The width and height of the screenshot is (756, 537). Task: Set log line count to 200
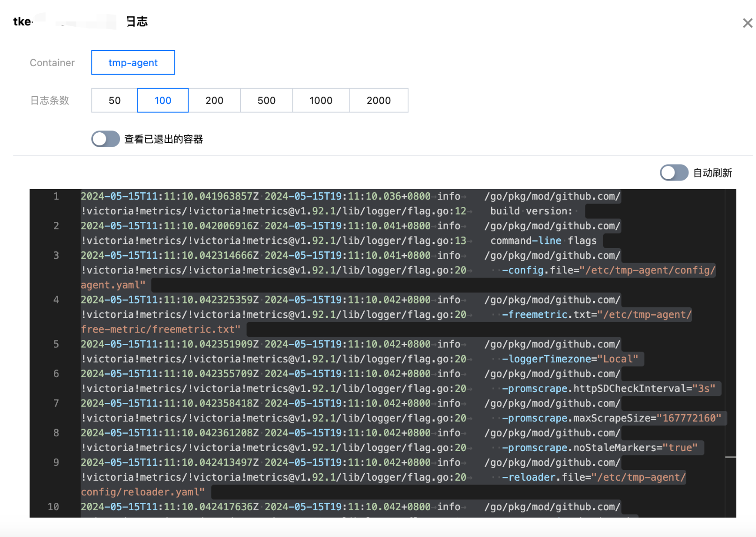(x=214, y=100)
